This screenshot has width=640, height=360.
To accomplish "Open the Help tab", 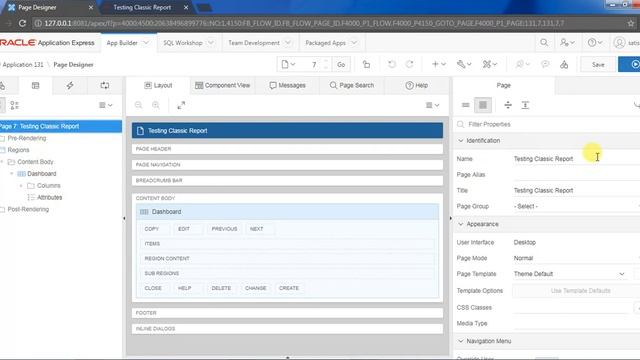I will (417, 85).
